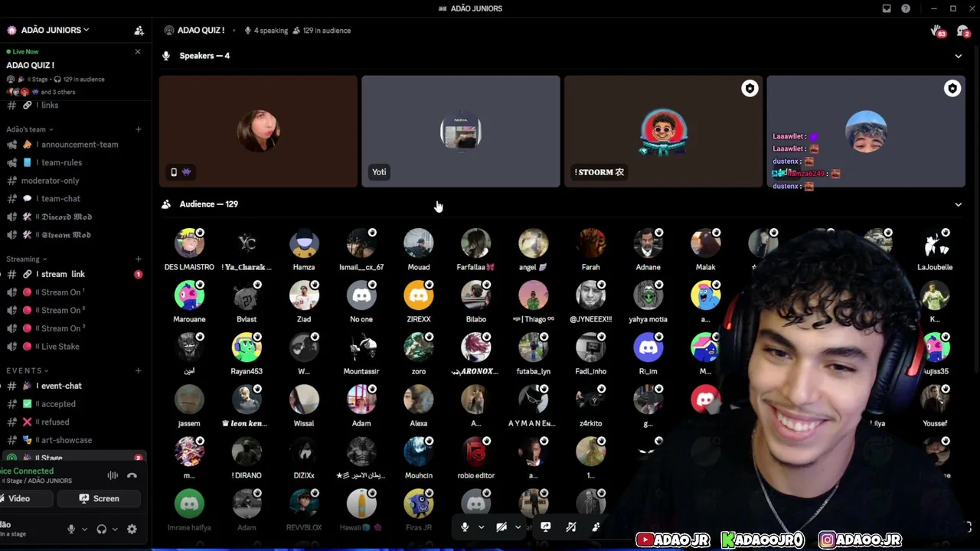This screenshot has height=551, width=980.
Task: Open the announcement-team channel
Action: point(74,145)
